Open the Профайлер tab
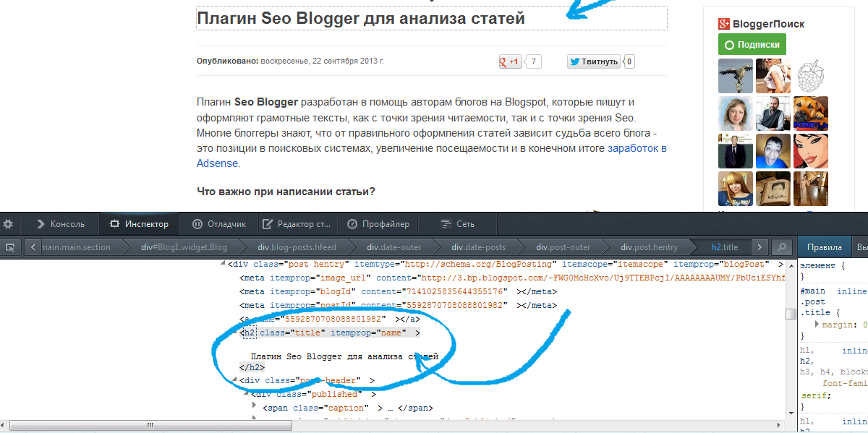This screenshot has width=868, height=433. (378, 224)
